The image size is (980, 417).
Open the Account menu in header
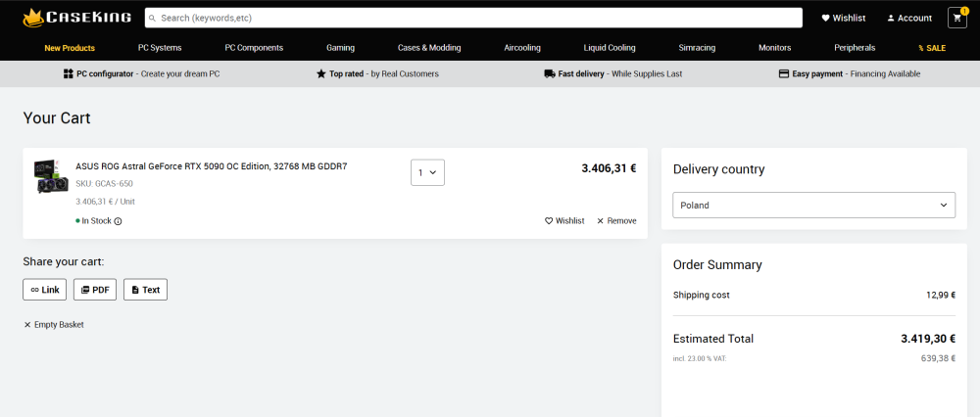coord(908,18)
